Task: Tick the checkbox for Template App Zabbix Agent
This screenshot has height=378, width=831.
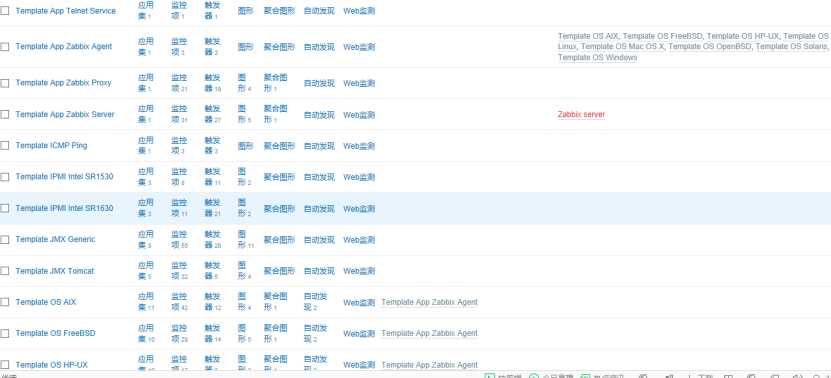Action: (x=5, y=47)
